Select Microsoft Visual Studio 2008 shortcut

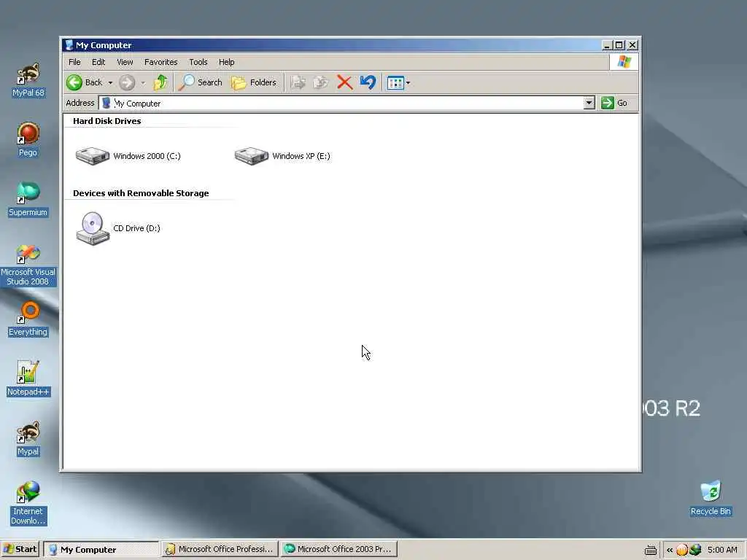point(28,265)
